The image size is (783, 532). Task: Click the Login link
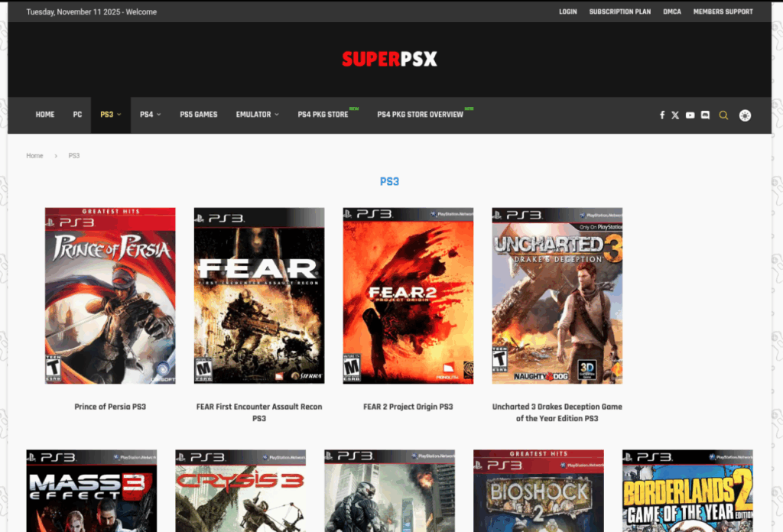567,11
